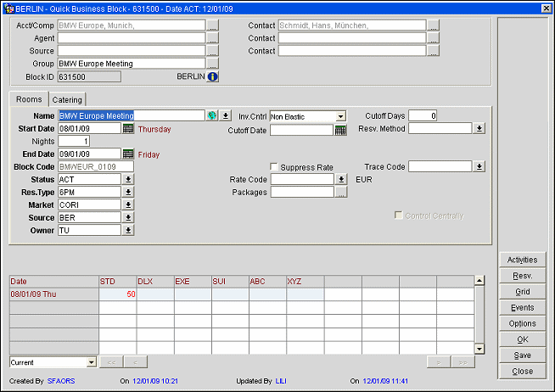
Task: Enable the Suppress Rate checkbox
Action: point(275,167)
